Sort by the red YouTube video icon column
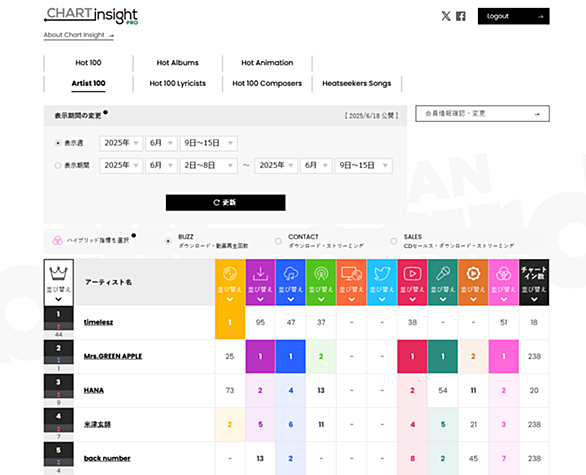The height and width of the screenshot is (475, 586). pos(412,283)
